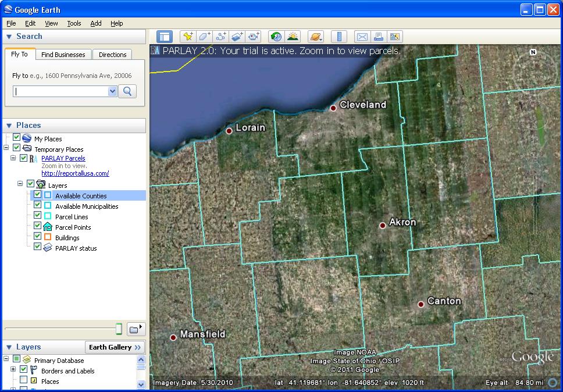Screen dimensions: 563x392
Task: Collapse the Temporary Places tree node
Action: click(x=6, y=148)
